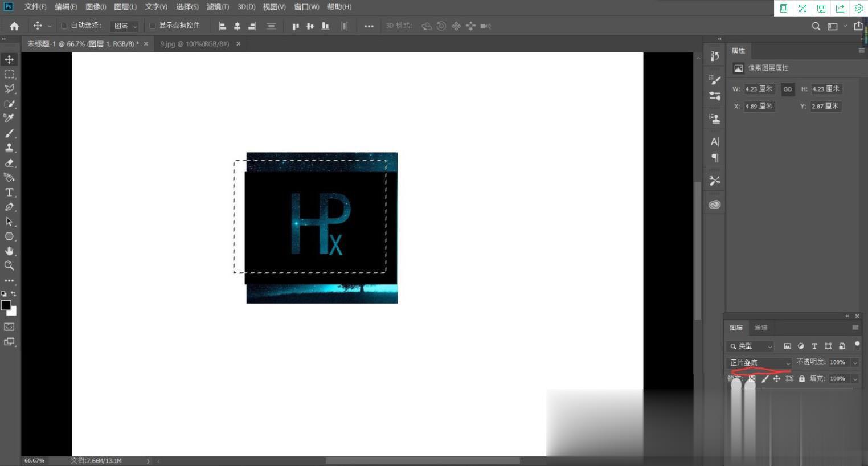Choose the Clone Stamp tool

[9, 148]
